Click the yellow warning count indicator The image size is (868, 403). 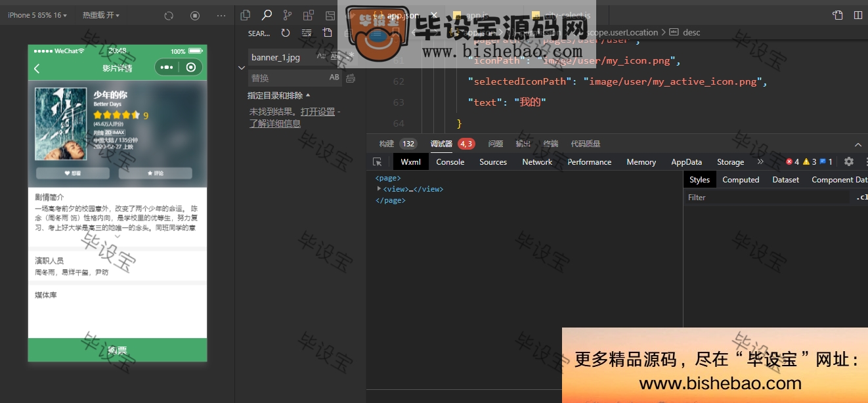810,161
